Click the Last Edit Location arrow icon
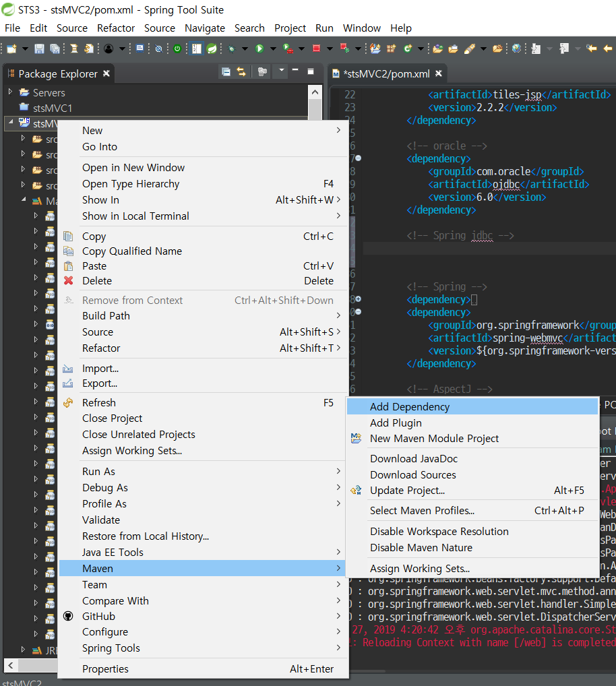This screenshot has height=686, width=616. coord(592,49)
